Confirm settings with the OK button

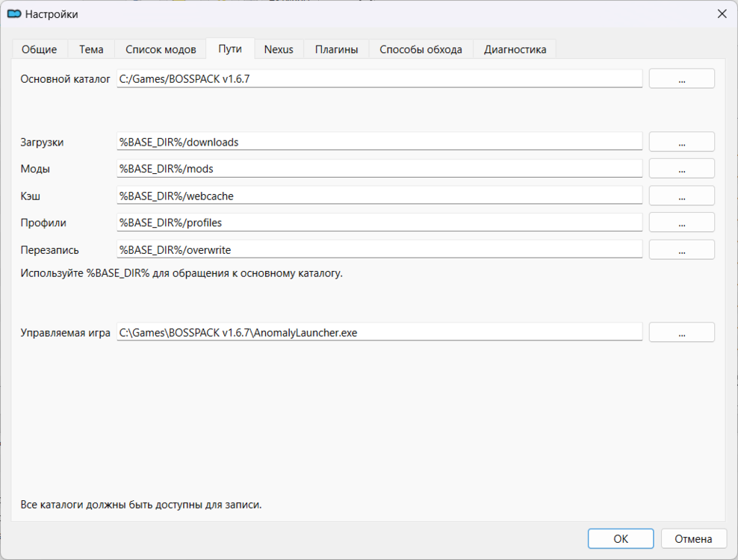620,538
